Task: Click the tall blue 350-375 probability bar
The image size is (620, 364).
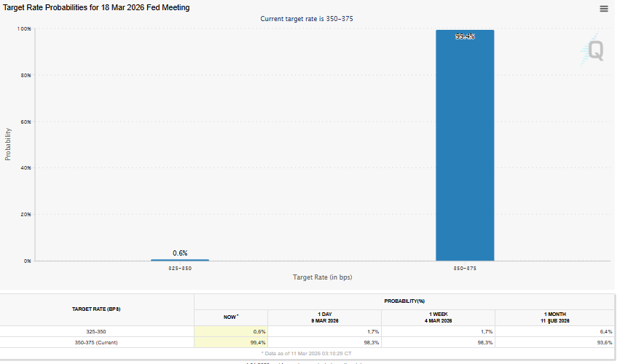Action: (465, 146)
